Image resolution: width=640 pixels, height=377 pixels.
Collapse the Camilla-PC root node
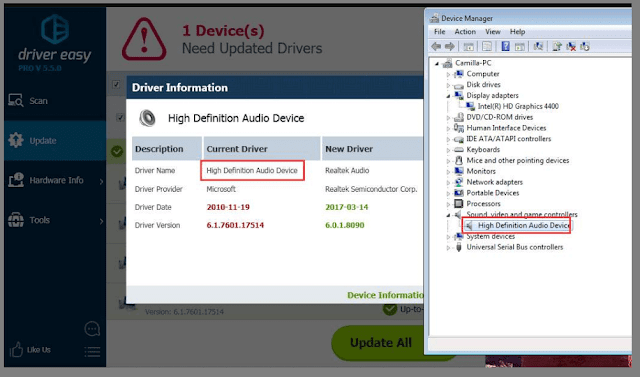tap(437, 63)
